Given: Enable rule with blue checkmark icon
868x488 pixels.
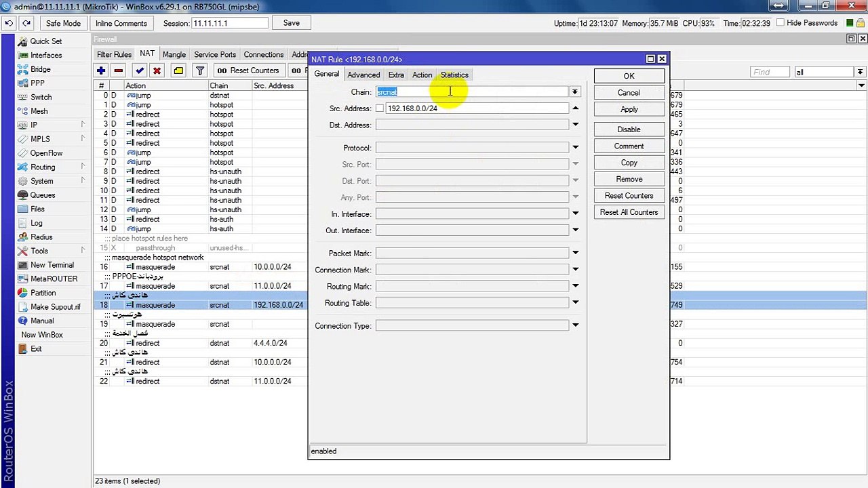Looking at the screenshot, I should coord(140,70).
